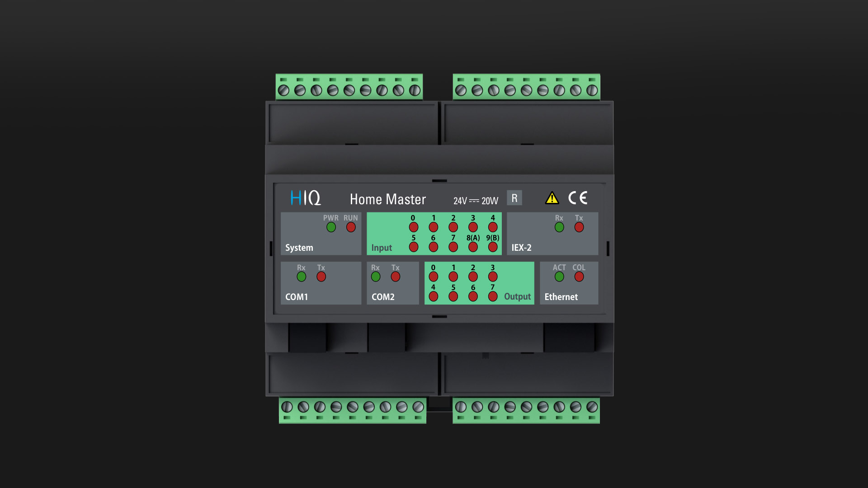Click Output LED number 5
This screenshot has width=868, height=488.
tap(453, 296)
